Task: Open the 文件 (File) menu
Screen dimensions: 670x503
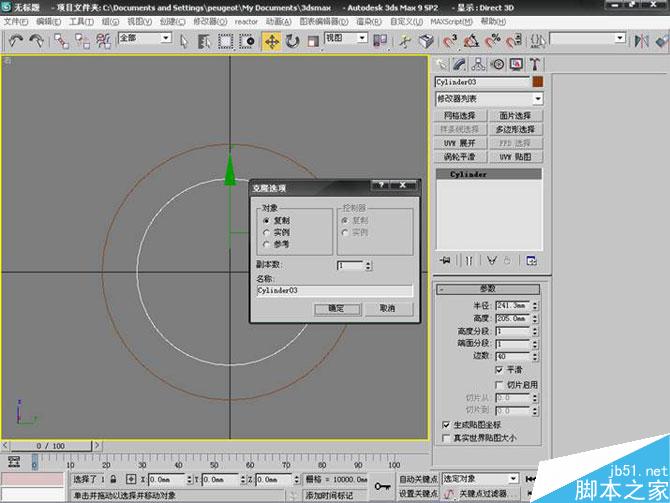Action: 14,21
